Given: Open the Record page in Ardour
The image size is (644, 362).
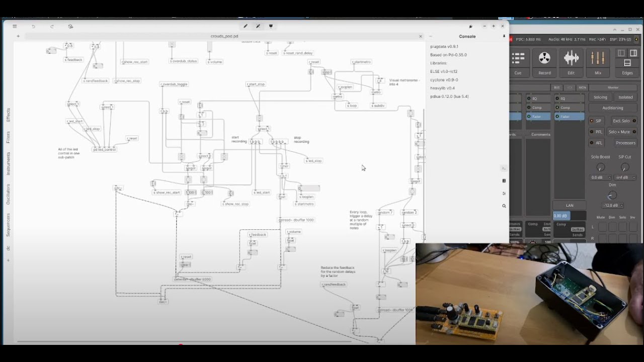Looking at the screenshot, I should pyautogui.click(x=544, y=63).
